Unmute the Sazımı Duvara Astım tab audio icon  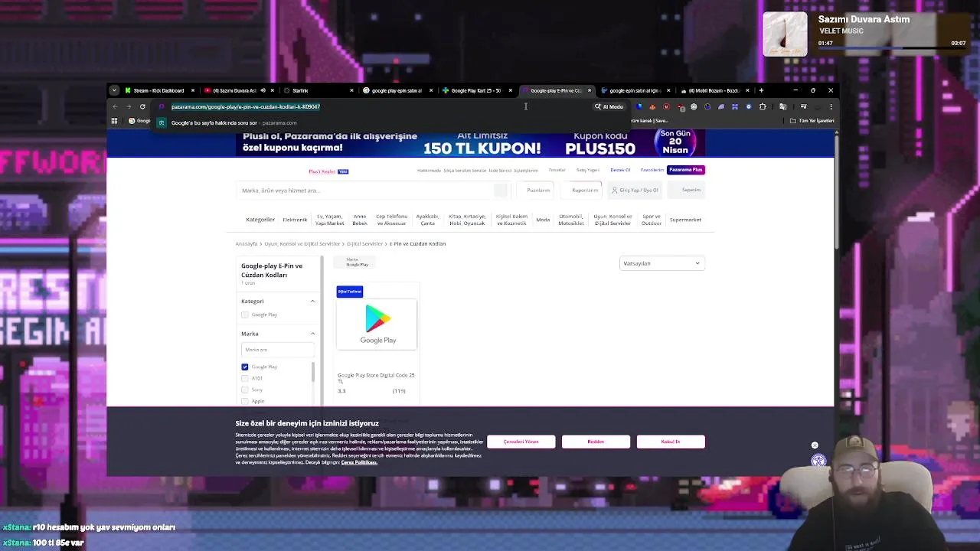point(263,90)
